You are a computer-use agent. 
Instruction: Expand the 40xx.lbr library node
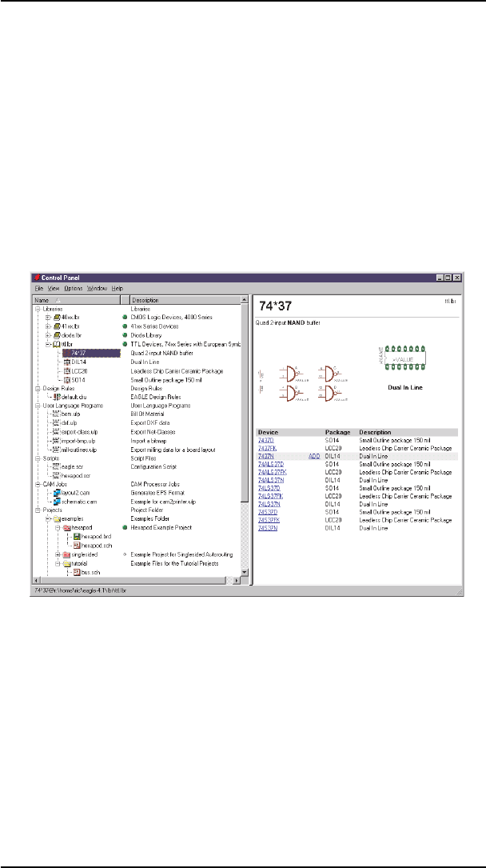point(48,318)
